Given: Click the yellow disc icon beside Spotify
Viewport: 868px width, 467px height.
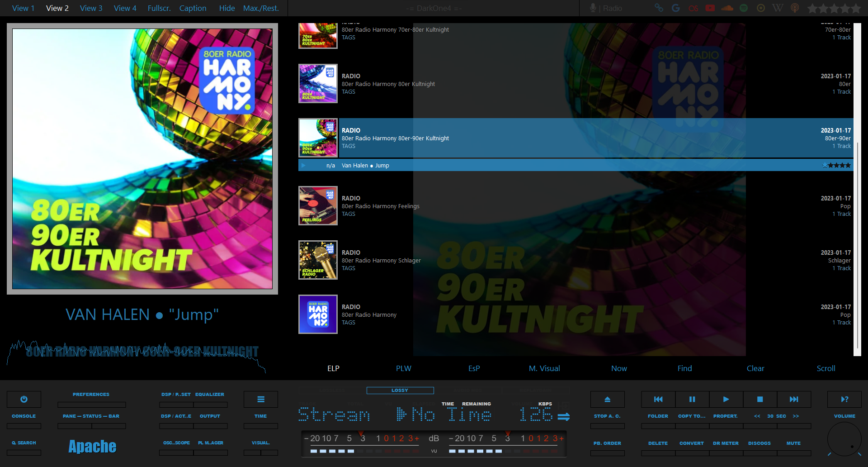Looking at the screenshot, I should point(761,8).
